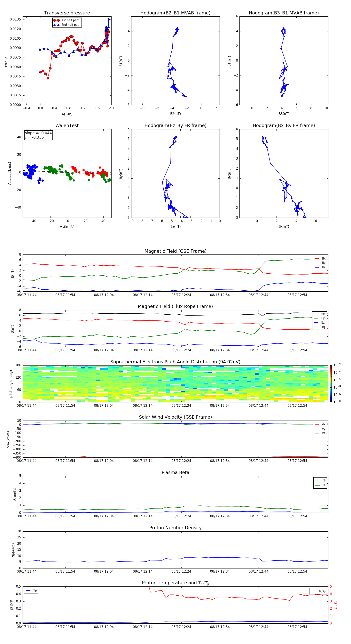Click the 'B3(nT)' x-axis label
Screen dimensions: 351x644
click(284, 114)
